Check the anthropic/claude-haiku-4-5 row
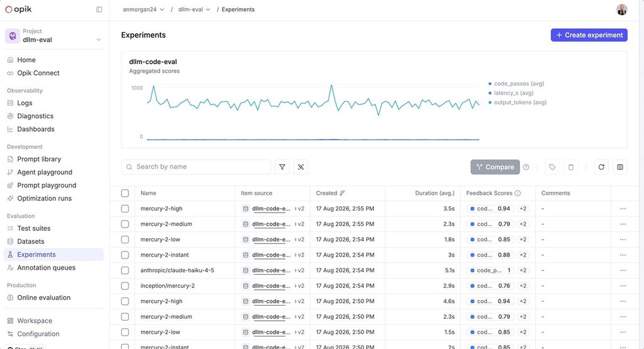 125,270
